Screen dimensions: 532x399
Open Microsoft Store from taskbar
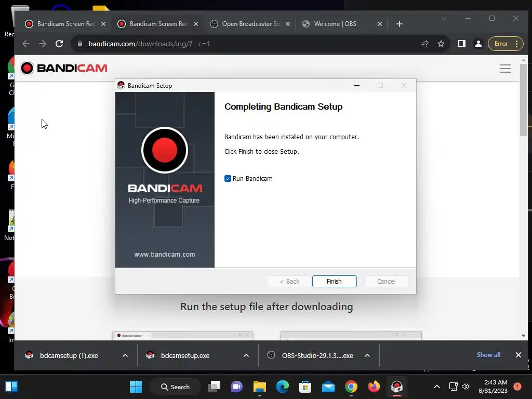(x=305, y=387)
